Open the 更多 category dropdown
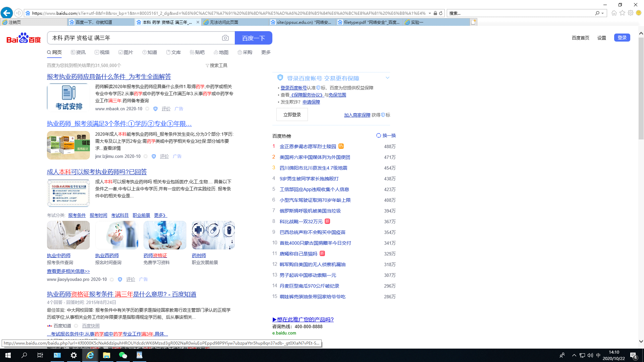 coord(266,52)
